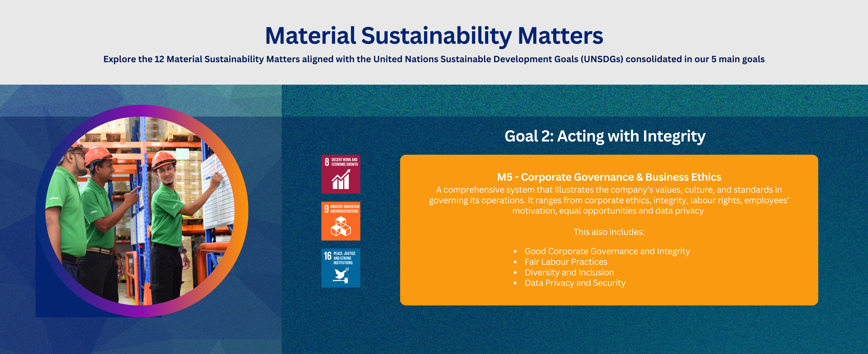This screenshot has width=868, height=354.
Task: Click the comprehensive system description paragraph
Action: 608,200
